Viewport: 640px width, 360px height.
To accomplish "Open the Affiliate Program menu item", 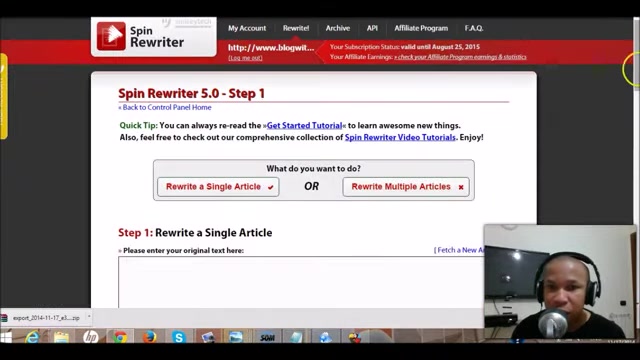I will [x=421, y=28].
